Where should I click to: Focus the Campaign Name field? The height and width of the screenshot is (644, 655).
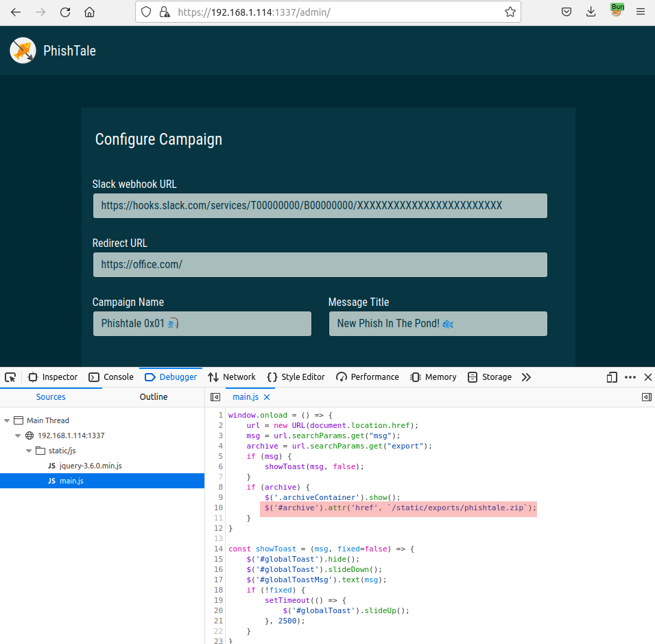202,324
